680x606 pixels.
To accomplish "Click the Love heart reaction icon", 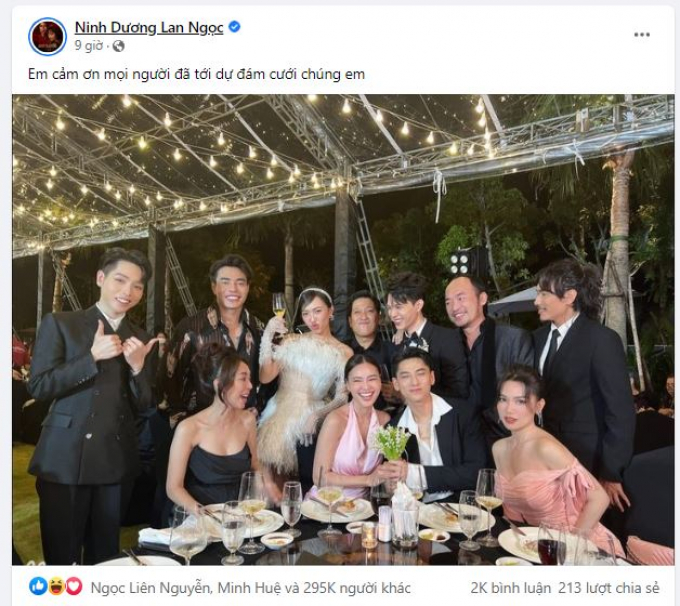I will click(74, 586).
